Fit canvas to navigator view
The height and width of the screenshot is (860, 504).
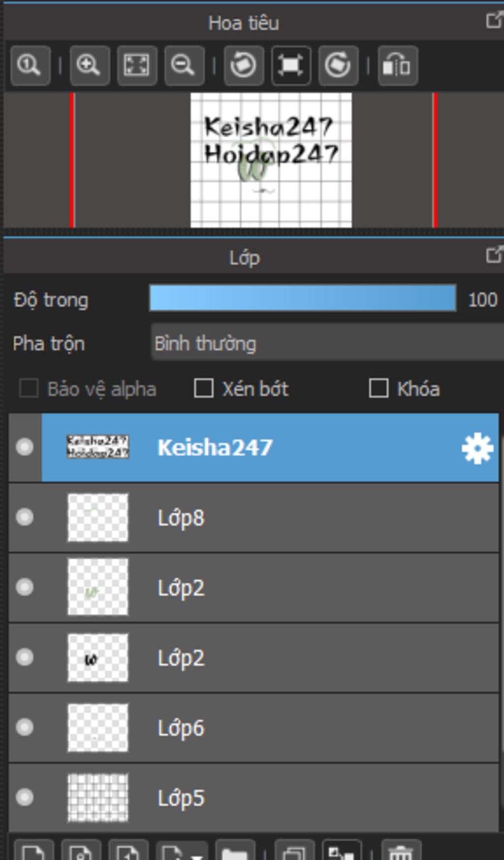137,66
